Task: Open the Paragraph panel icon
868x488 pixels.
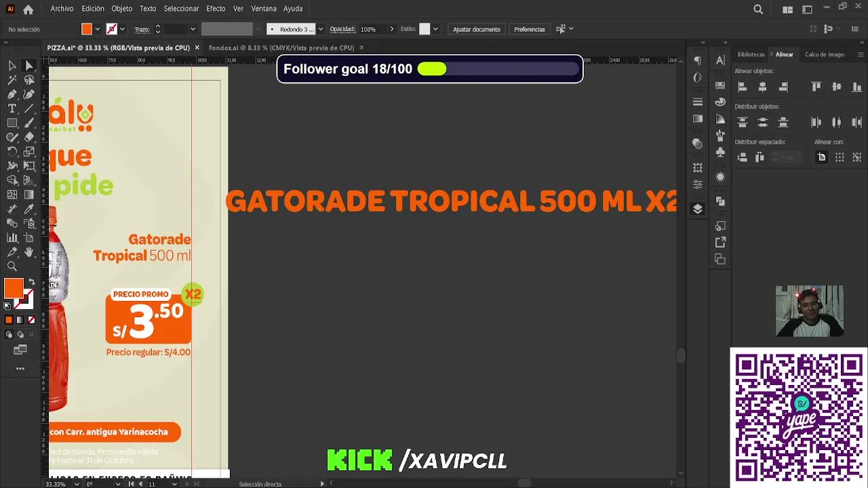Action: [698, 60]
